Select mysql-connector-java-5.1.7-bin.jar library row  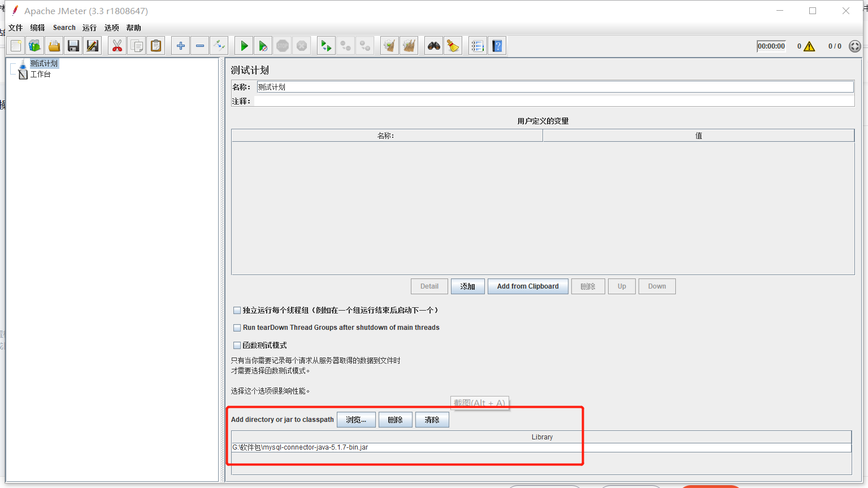[x=541, y=447]
